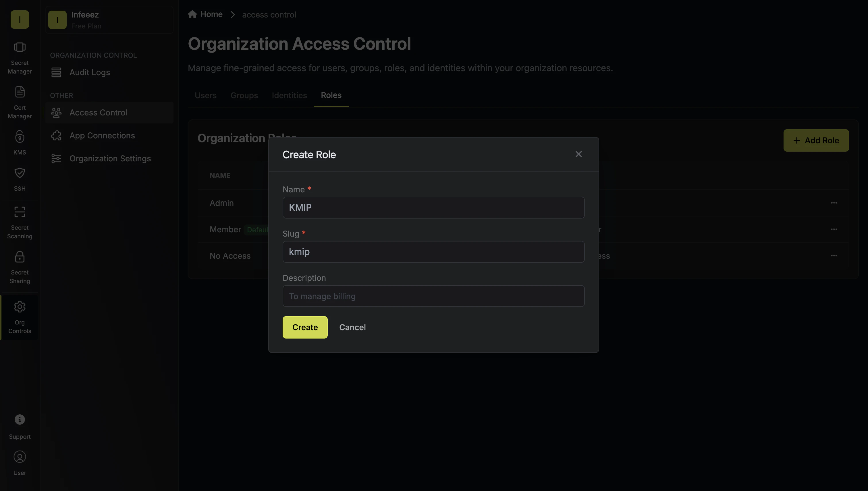Open Support info icon
Image resolution: width=868 pixels, height=491 pixels.
[20, 420]
